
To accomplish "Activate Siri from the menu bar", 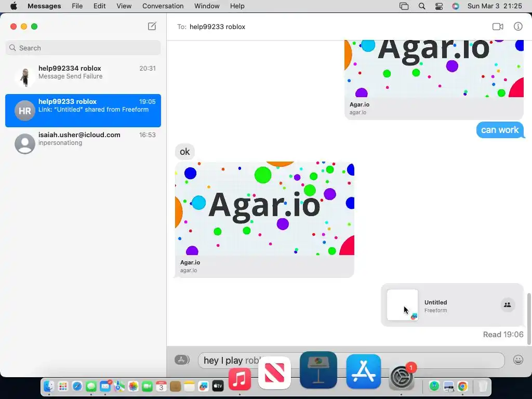I will pyautogui.click(x=455, y=6).
